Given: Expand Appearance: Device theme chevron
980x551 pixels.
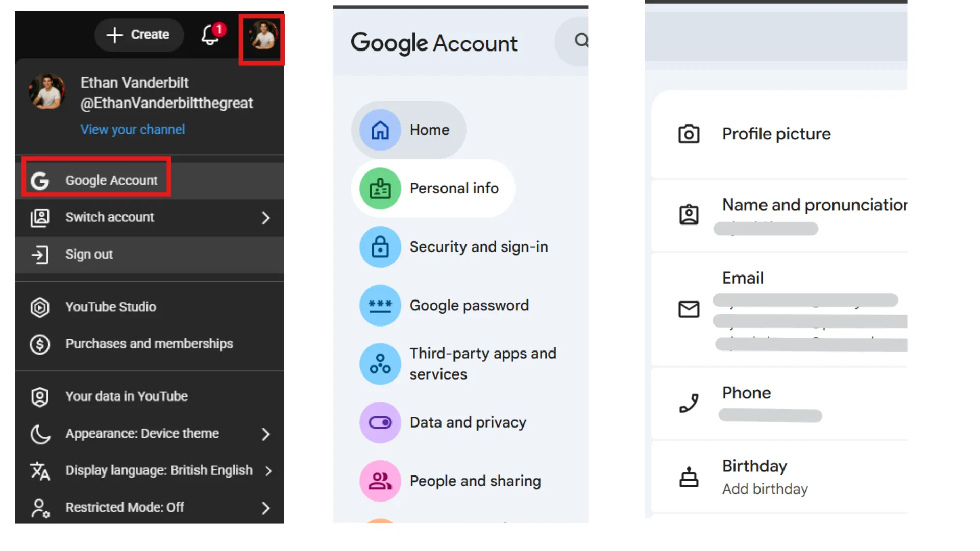Looking at the screenshot, I should (265, 434).
